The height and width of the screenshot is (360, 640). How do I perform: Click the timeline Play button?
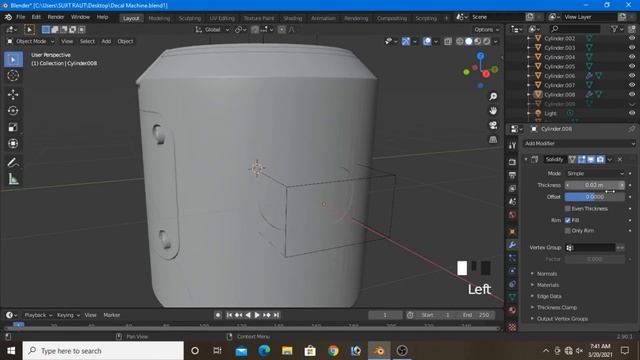pos(257,315)
